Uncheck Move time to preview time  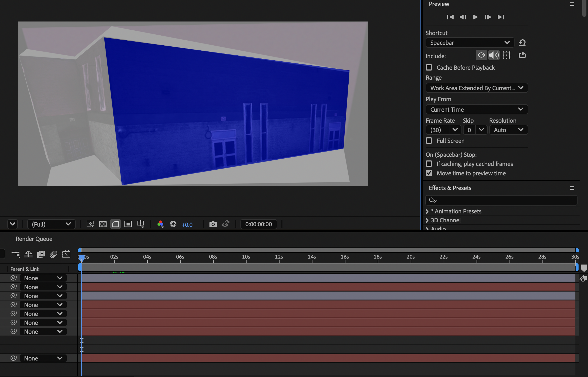click(429, 173)
